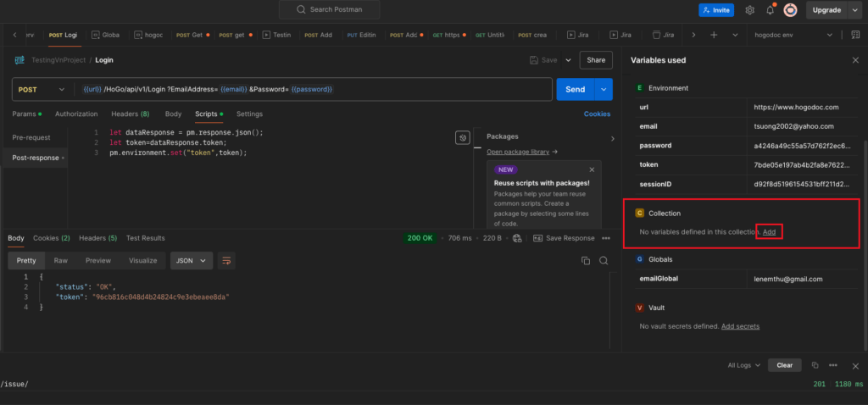
Task: Send the request
Action: 576,89
